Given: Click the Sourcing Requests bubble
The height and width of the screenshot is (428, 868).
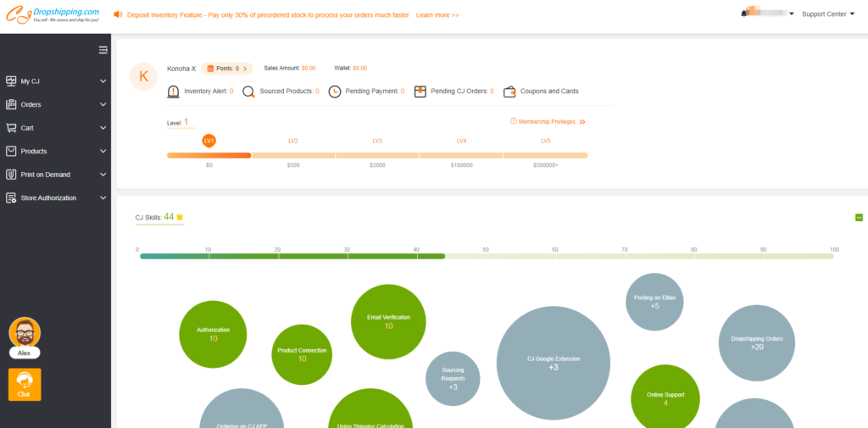Looking at the screenshot, I should point(453,379).
